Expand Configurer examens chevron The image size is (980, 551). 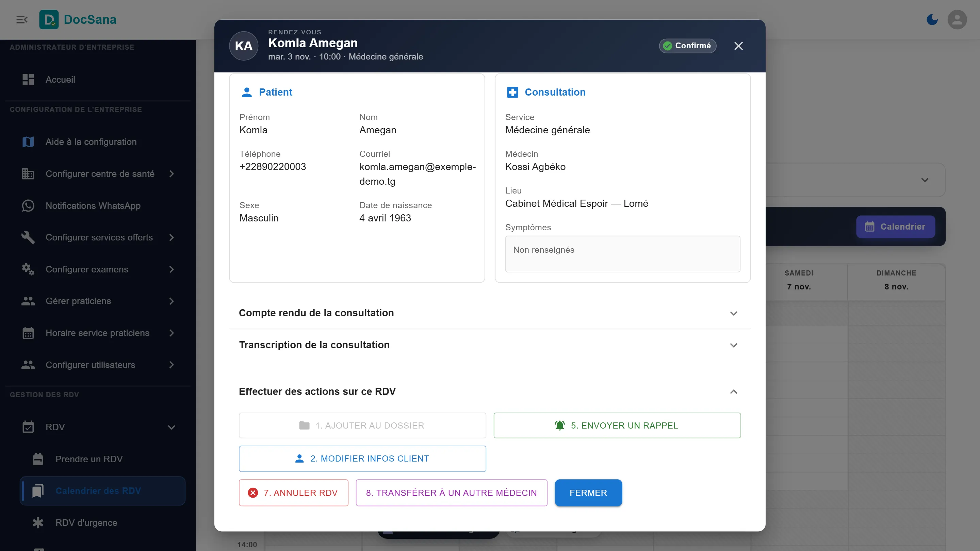pos(171,269)
